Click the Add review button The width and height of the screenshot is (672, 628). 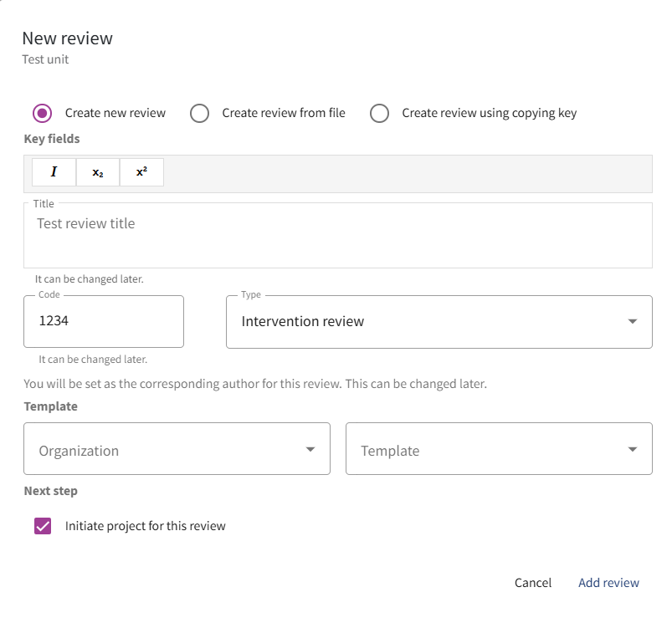pyautogui.click(x=608, y=583)
